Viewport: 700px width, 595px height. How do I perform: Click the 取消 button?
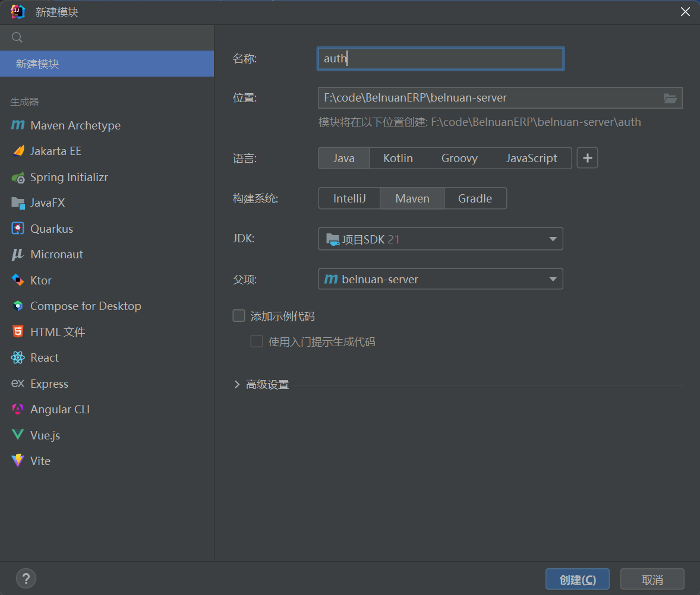coord(652,580)
